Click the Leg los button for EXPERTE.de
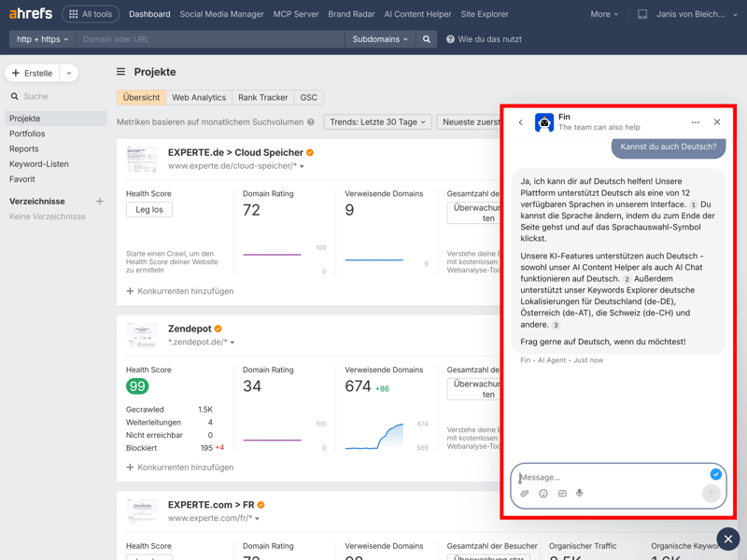This screenshot has width=747, height=560. (x=149, y=210)
